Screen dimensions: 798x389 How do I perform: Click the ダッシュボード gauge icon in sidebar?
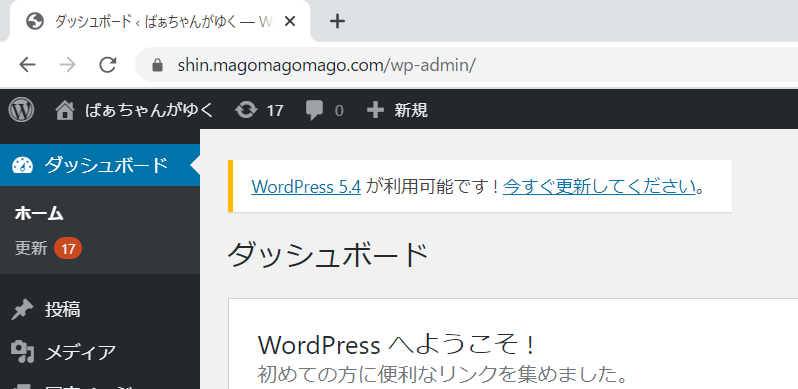point(22,165)
